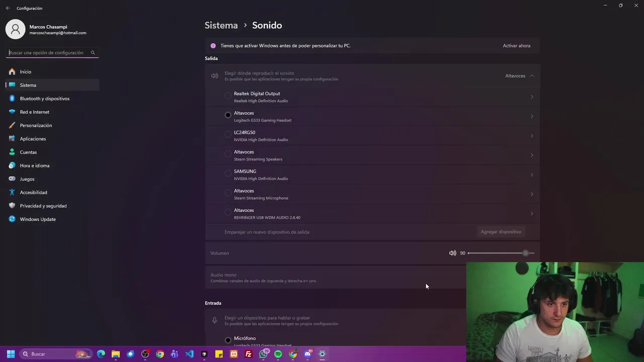Screen dimensions: 644x362
Task: Click Activar ahora link
Action: pyautogui.click(x=517, y=46)
